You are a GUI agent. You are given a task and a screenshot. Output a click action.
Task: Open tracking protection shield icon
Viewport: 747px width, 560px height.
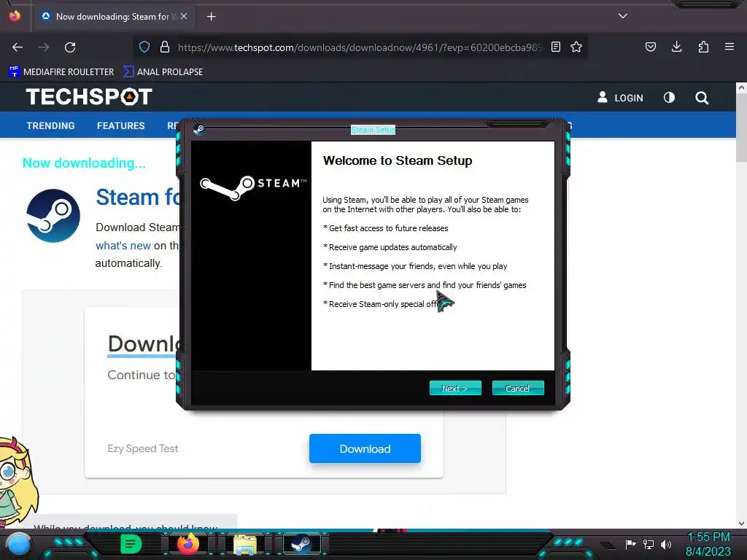(x=144, y=47)
